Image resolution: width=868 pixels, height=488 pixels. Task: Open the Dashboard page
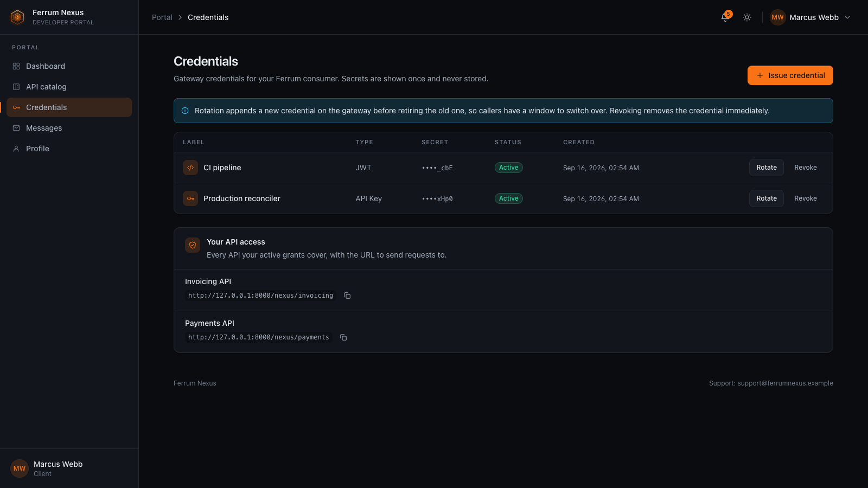tap(69, 66)
